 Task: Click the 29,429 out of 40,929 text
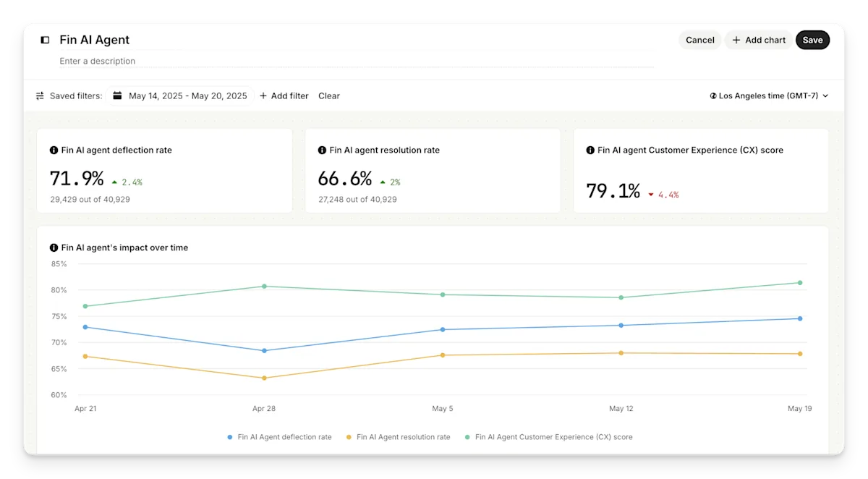point(90,199)
